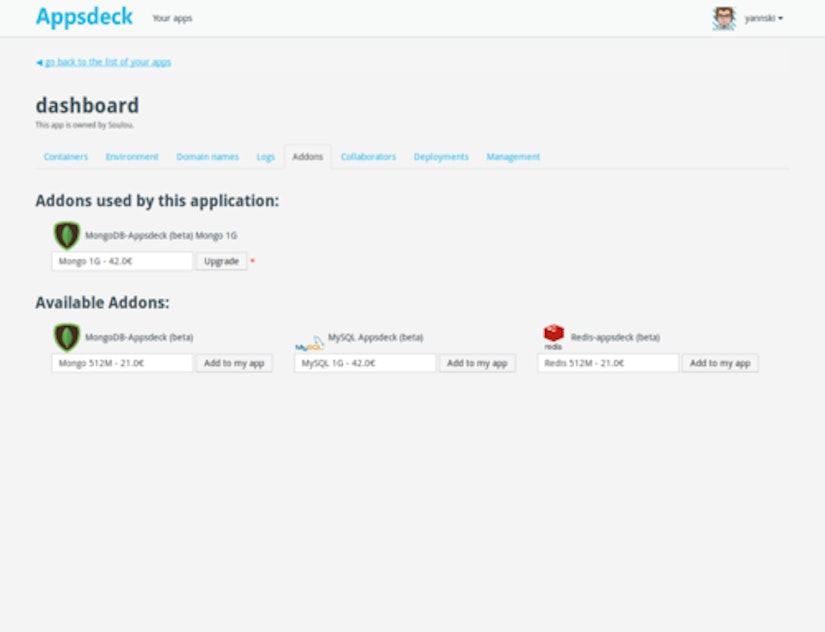Add the MySQL addon to my app

coord(477,363)
